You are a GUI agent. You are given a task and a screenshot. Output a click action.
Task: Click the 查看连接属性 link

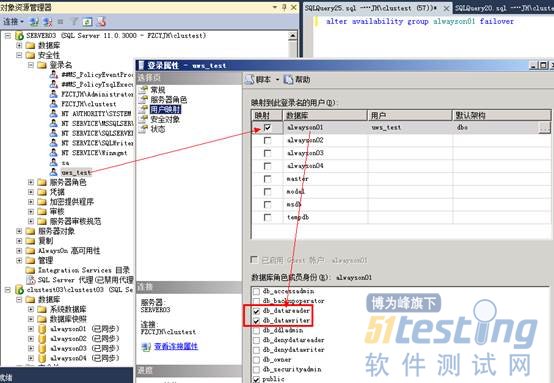176,347
